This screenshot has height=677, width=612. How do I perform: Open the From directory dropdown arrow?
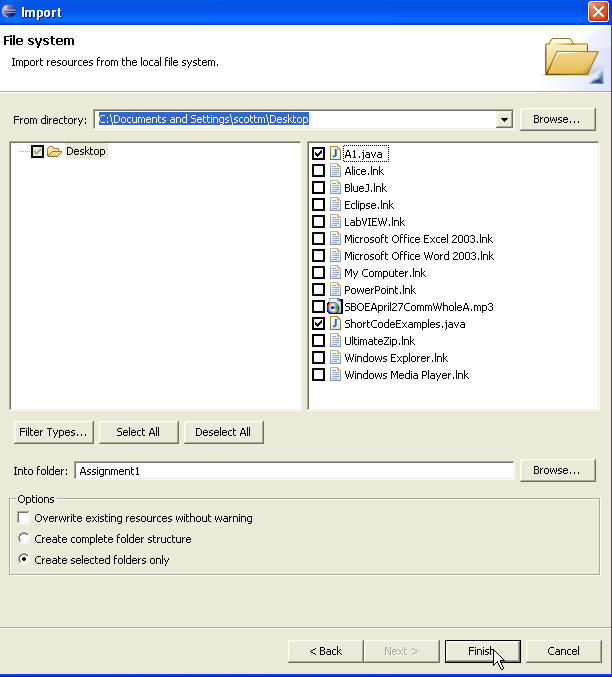pos(504,120)
